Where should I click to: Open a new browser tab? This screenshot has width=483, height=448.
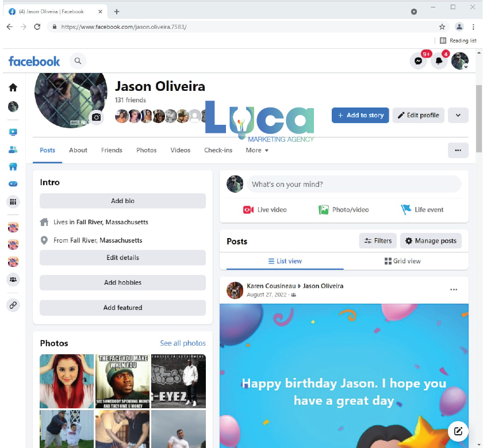(x=116, y=12)
